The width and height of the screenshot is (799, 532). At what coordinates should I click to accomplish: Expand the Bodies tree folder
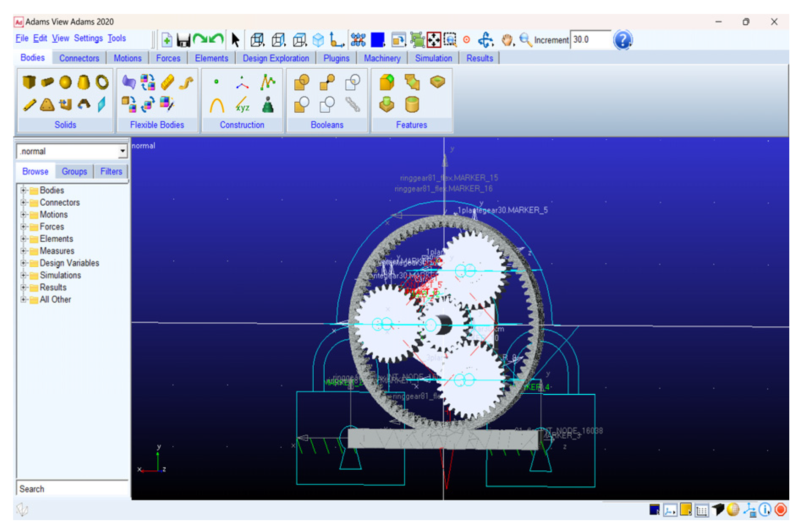coord(24,190)
